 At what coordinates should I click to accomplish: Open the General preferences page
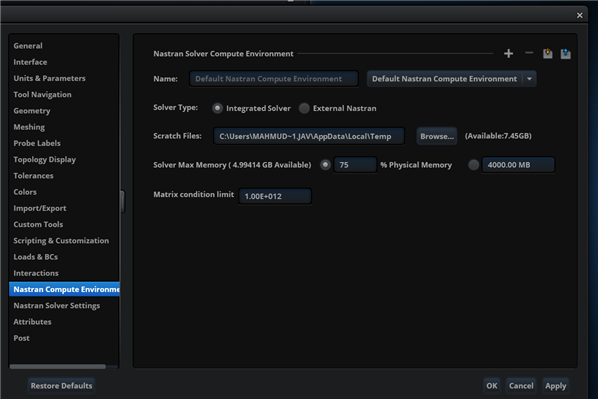28,46
